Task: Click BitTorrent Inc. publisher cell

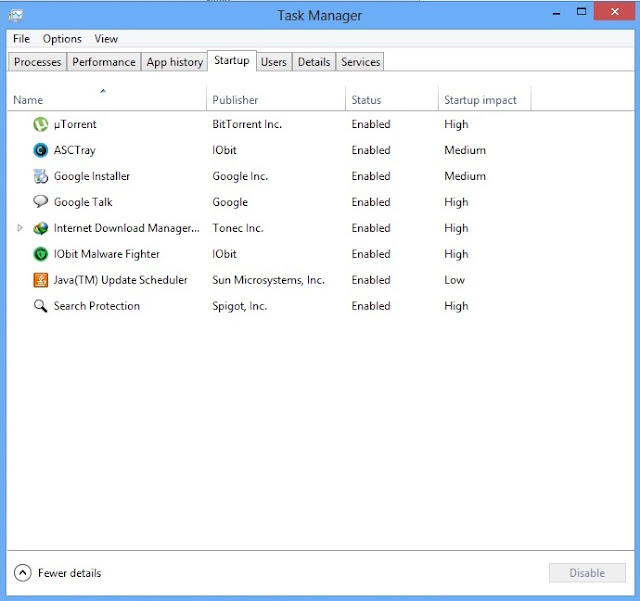Action: point(247,124)
